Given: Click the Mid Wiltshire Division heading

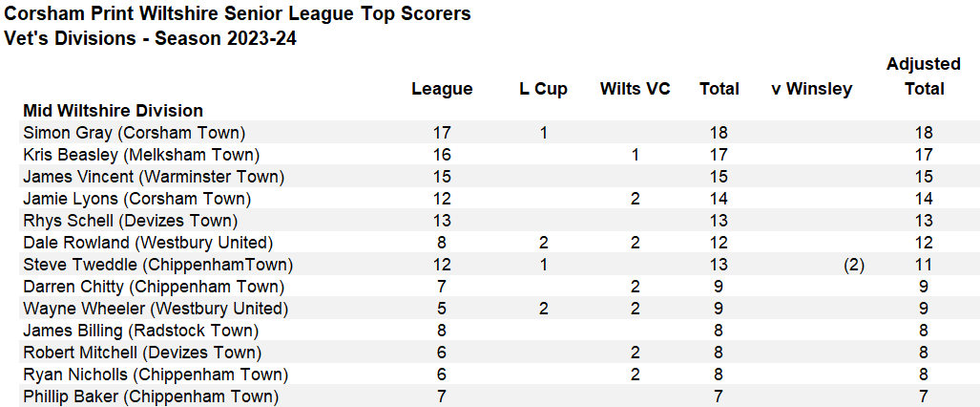Looking at the screenshot, I should [x=114, y=111].
